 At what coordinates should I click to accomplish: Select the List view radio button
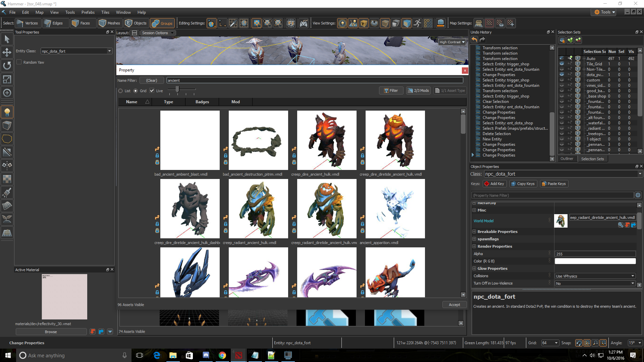[121, 91]
